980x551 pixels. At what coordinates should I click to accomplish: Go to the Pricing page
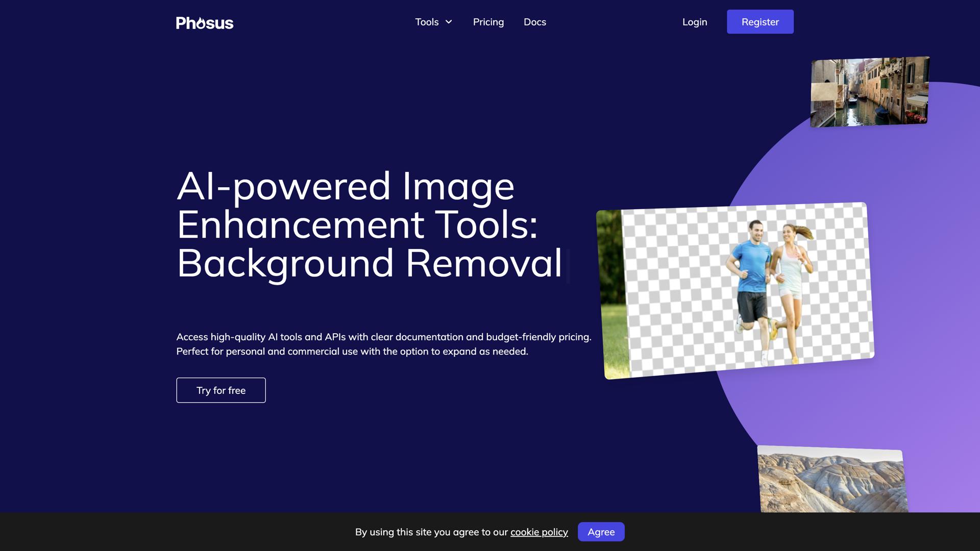tap(488, 22)
